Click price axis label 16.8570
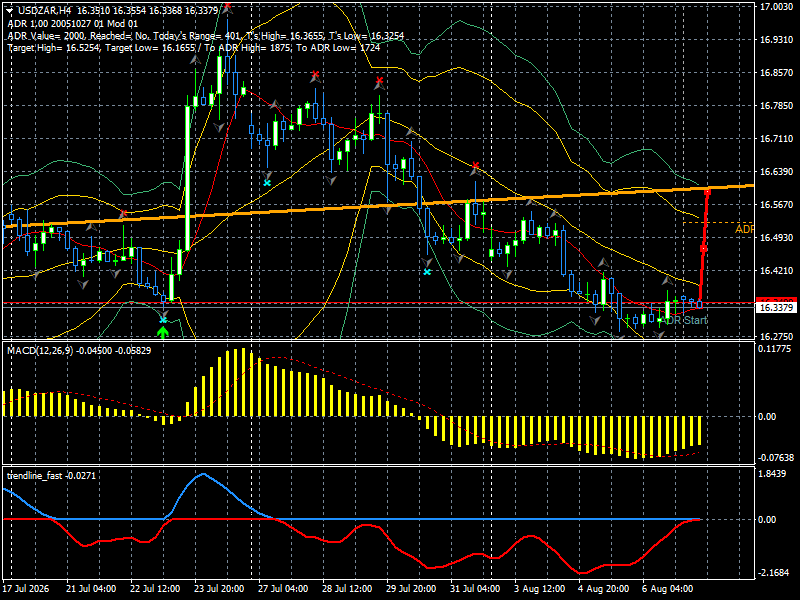 click(x=777, y=73)
